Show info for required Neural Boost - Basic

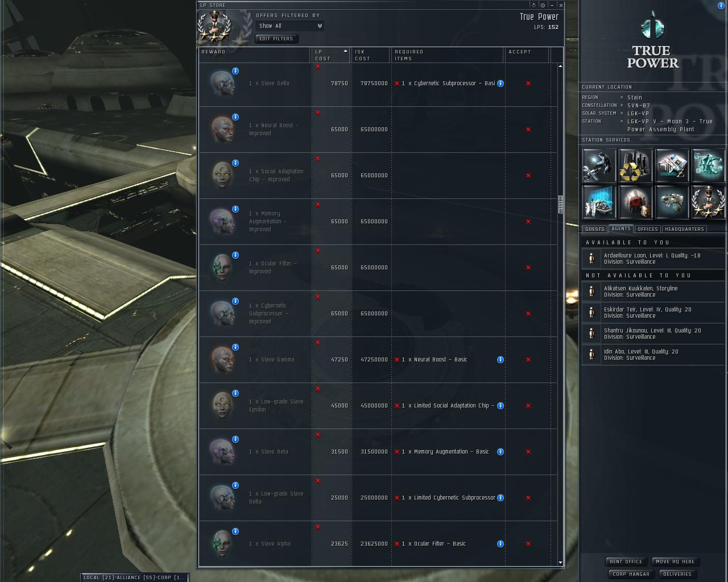point(500,360)
